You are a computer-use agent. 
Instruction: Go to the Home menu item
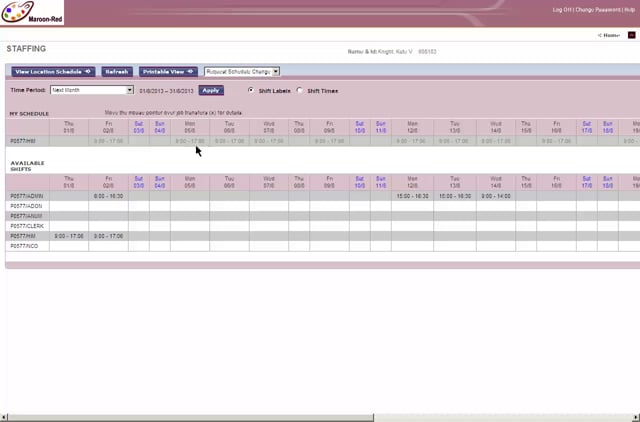tap(609, 35)
